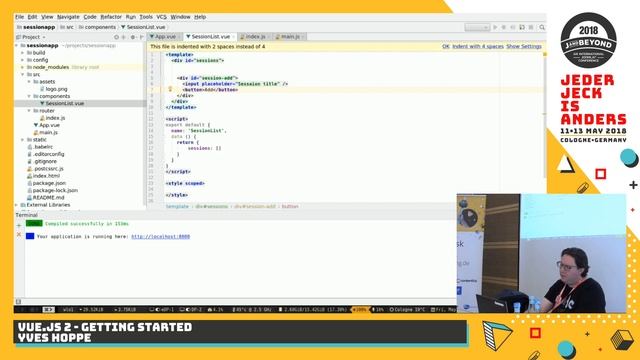The height and width of the screenshot is (360, 640).
Task: Click the main.js file icon in tree
Action: click(x=36, y=133)
